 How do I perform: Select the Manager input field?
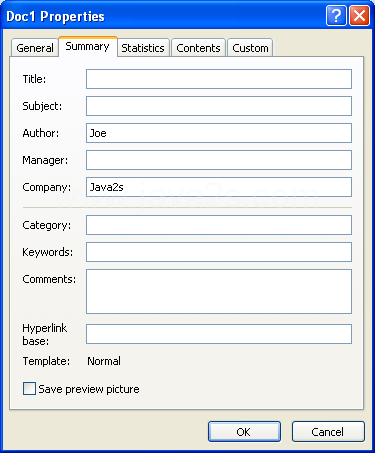click(219, 160)
